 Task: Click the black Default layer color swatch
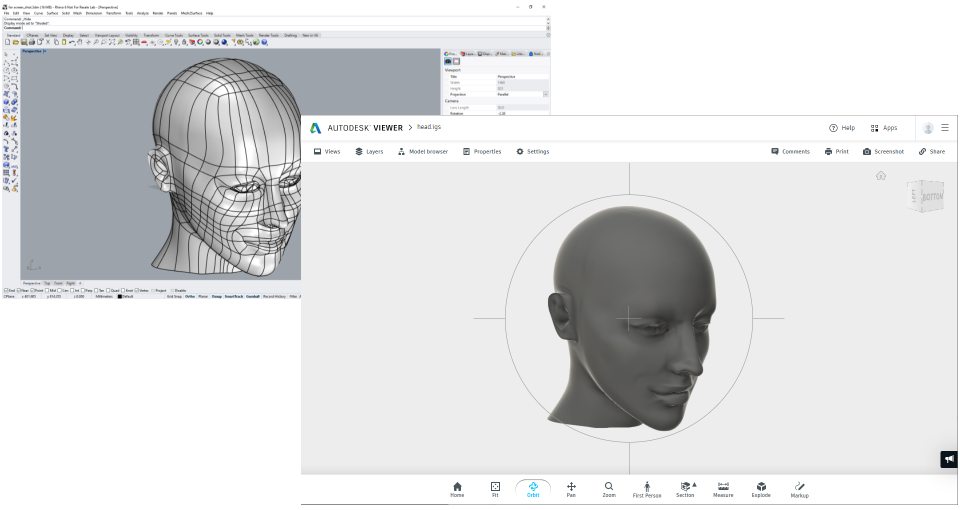click(x=120, y=297)
